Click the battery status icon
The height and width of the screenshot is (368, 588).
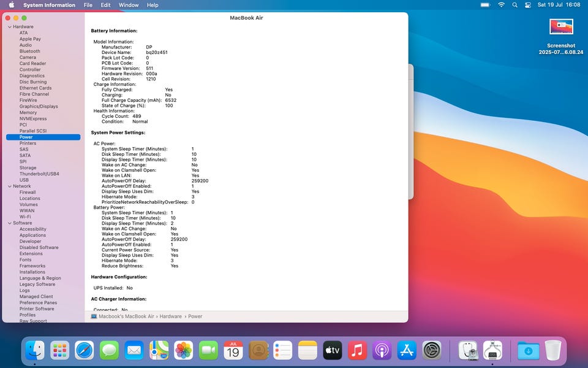point(485,5)
